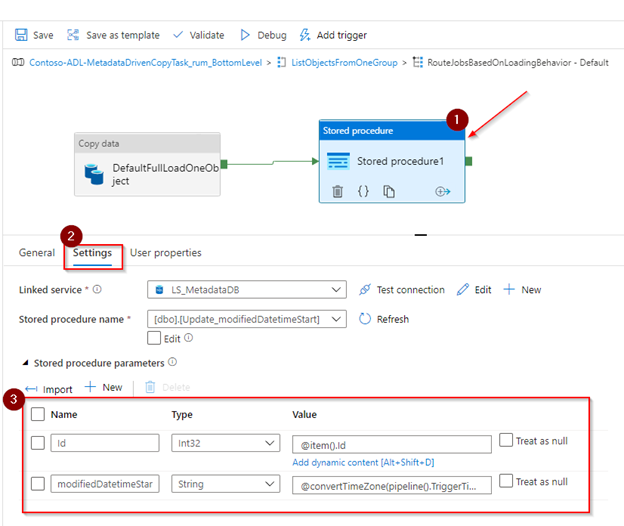Check the modifiedDatetimeStart row checkbox
Viewport: 624px width, 526px height.
pos(38,484)
